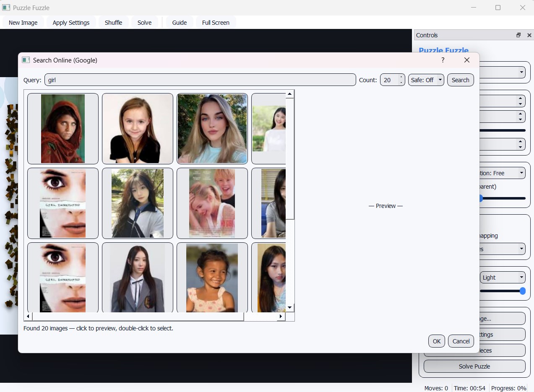Select the red-shawl Afghan girl thumbnail
Viewport: 534px width, 392px height.
pyautogui.click(x=63, y=129)
